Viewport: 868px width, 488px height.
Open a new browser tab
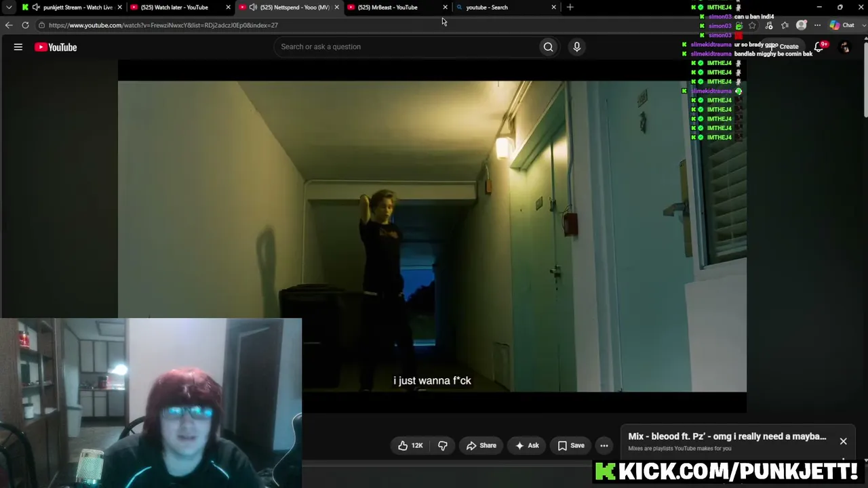click(x=570, y=7)
